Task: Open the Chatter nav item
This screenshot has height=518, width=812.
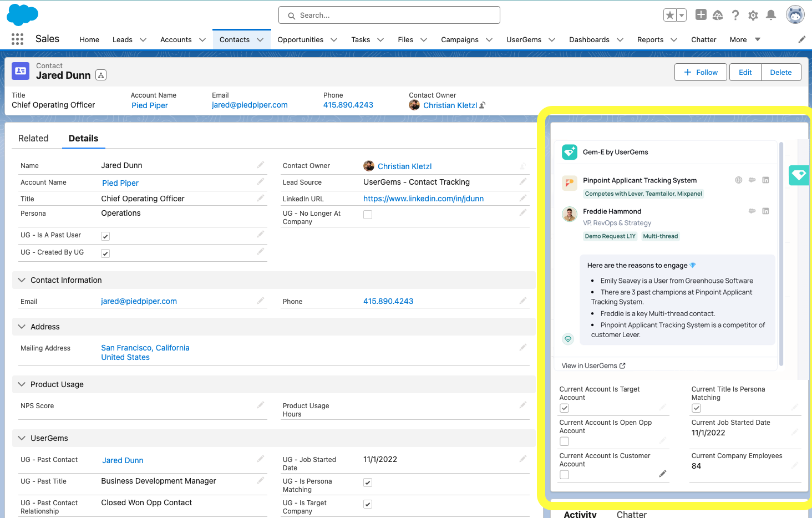Action: click(703, 39)
